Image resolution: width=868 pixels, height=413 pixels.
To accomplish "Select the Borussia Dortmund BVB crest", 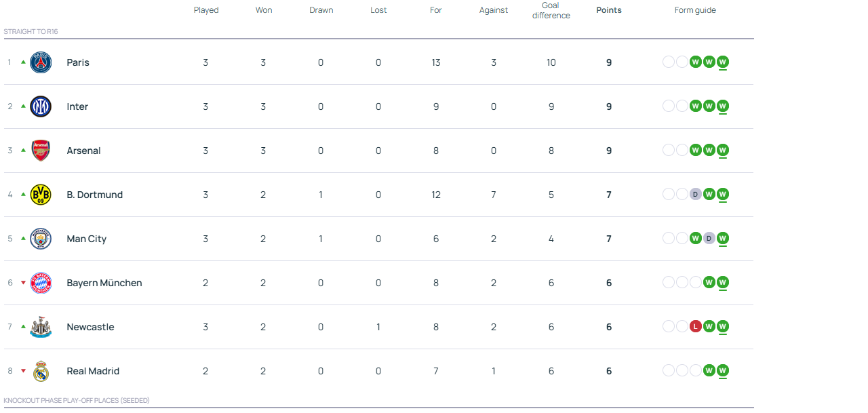I will click(x=41, y=195).
